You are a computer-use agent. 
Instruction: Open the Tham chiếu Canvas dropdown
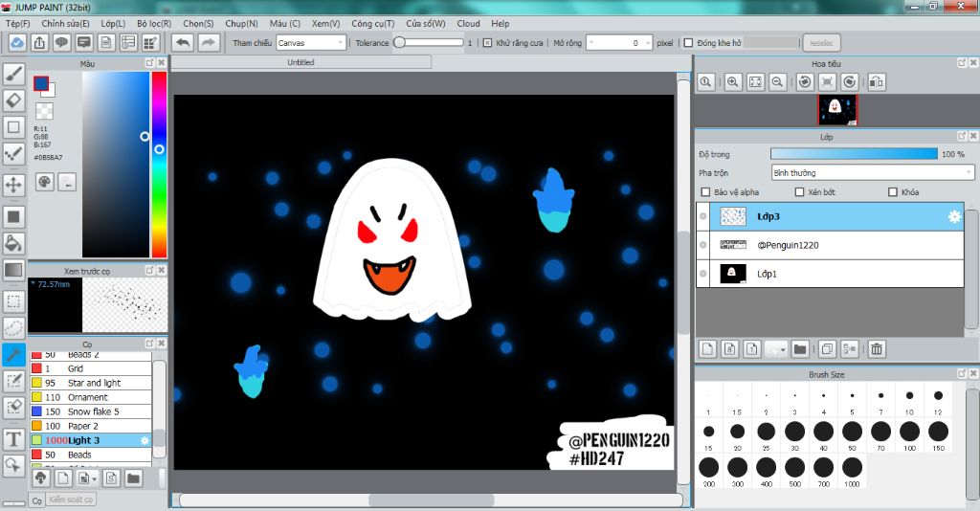tap(311, 43)
